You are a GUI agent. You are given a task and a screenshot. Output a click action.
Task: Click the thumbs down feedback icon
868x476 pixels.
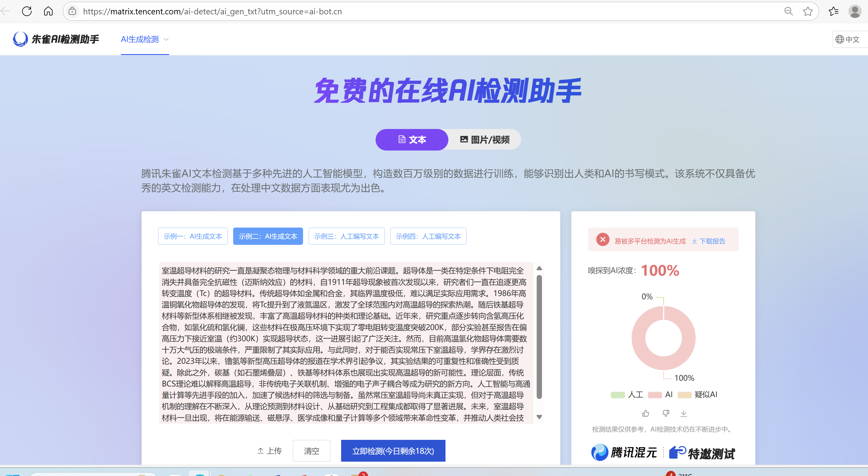(666, 413)
